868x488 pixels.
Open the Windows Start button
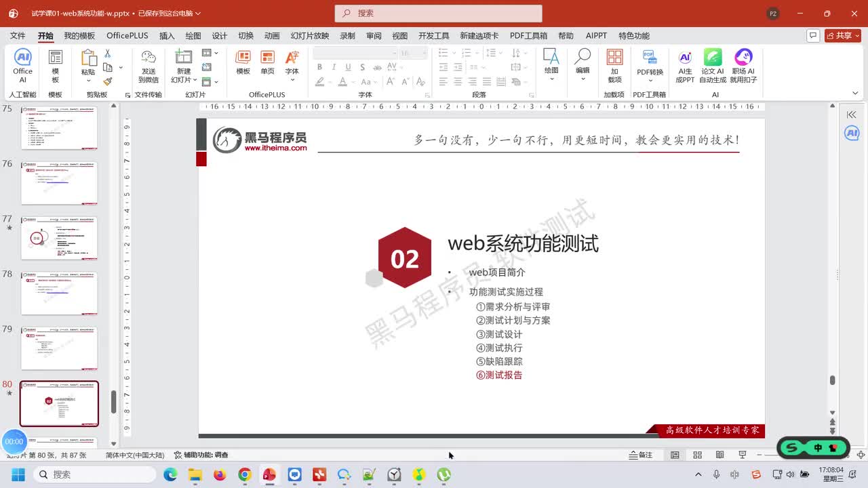(x=18, y=474)
